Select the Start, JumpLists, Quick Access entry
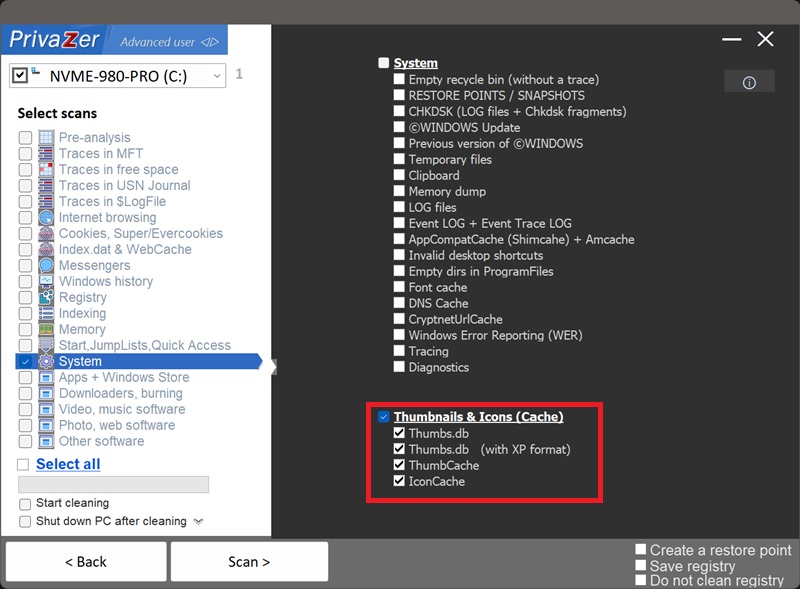 pyautogui.click(x=145, y=346)
